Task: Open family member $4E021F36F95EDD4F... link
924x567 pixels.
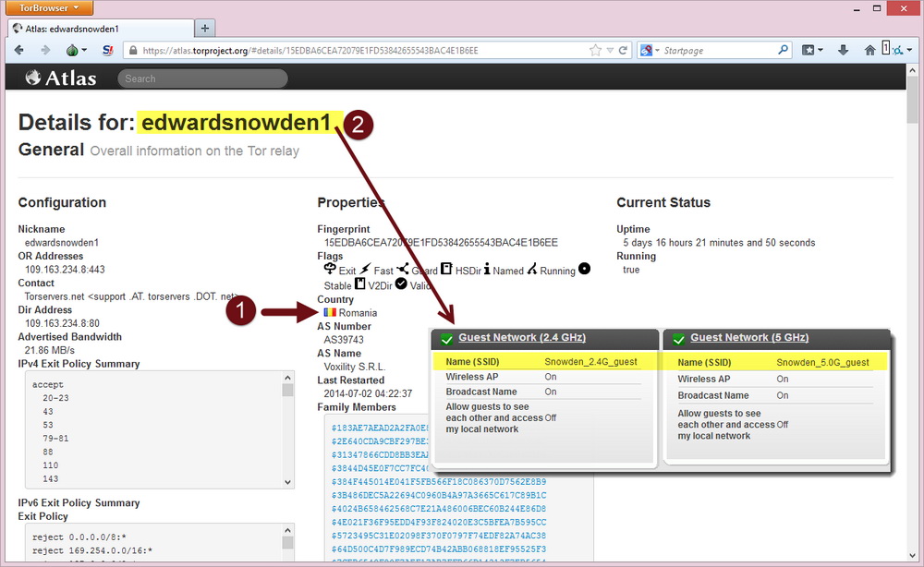Action: [439, 523]
